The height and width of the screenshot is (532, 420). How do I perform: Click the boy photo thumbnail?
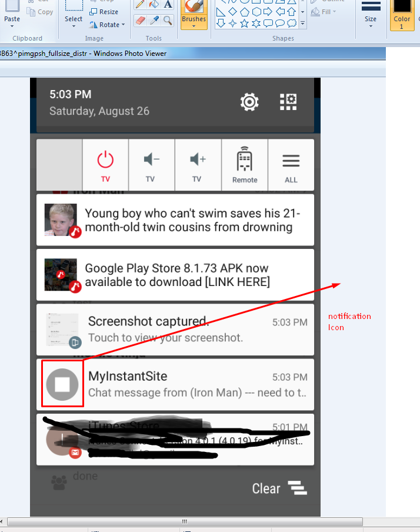pyautogui.click(x=61, y=220)
